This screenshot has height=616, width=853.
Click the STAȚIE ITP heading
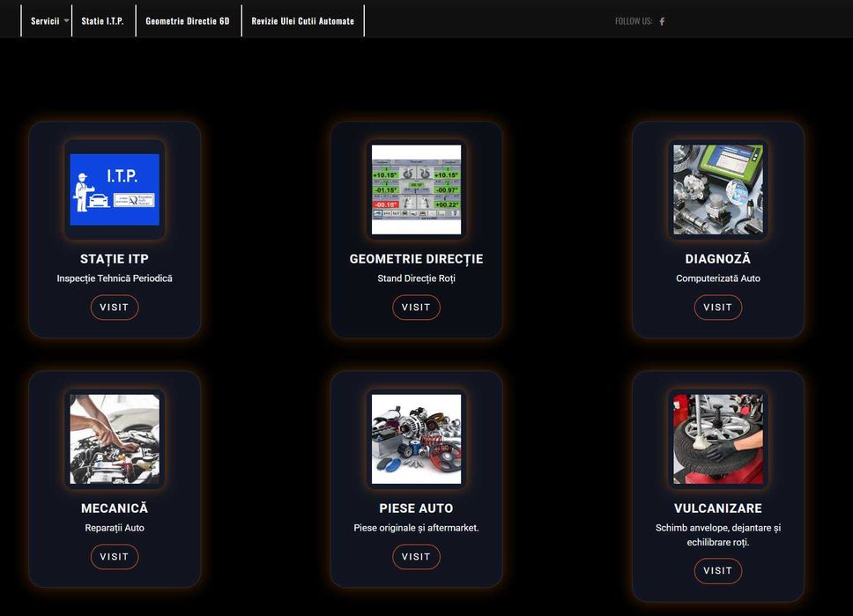pos(115,259)
